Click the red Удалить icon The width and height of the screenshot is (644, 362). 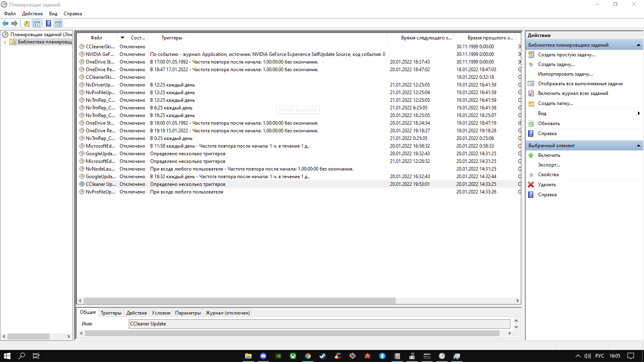tap(531, 185)
